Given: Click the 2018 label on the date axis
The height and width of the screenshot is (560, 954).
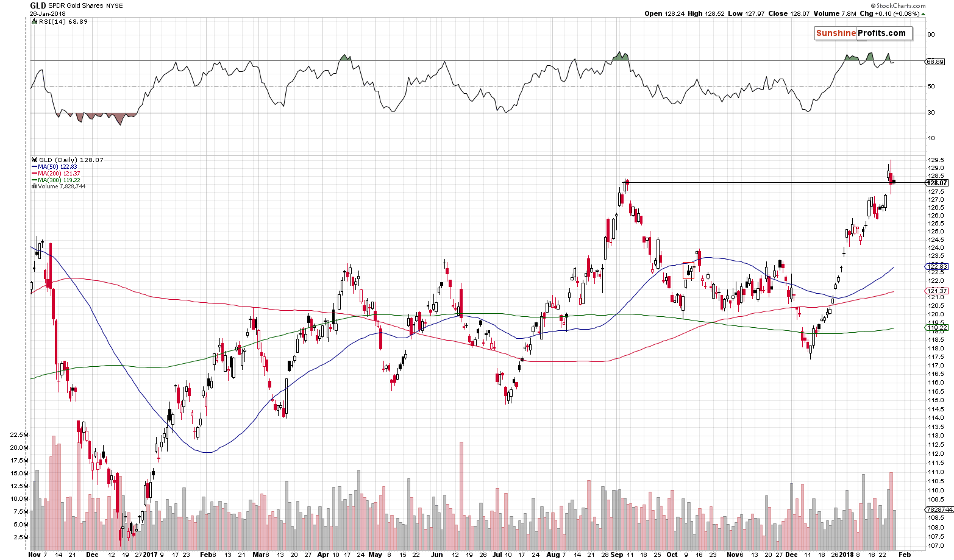Looking at the screenshot, I should (847, 555).
